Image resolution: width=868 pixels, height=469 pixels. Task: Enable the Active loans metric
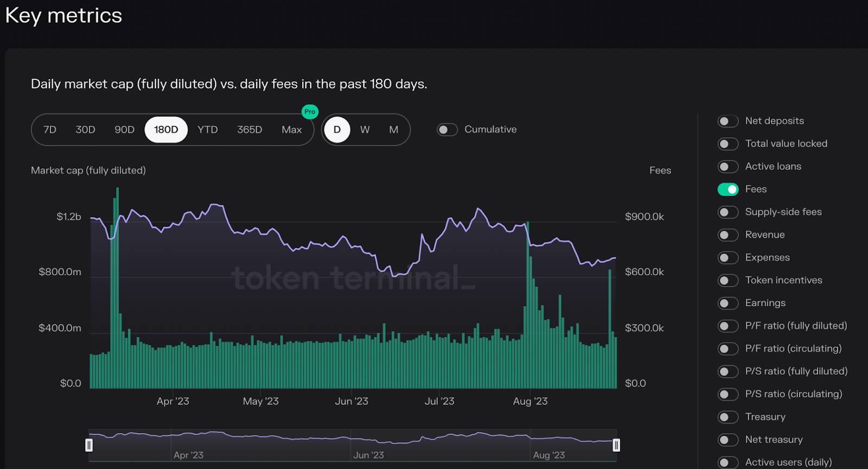[728, 167]
